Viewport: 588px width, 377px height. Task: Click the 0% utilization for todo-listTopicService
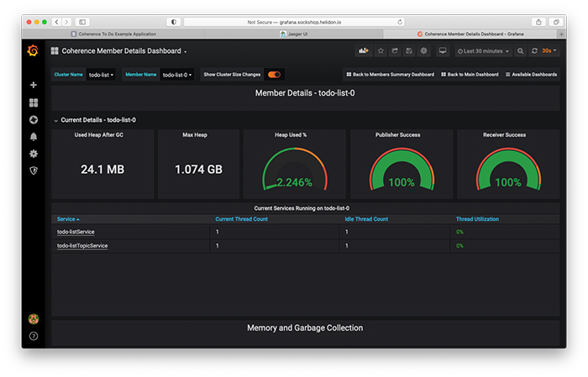tap(459, 246)
